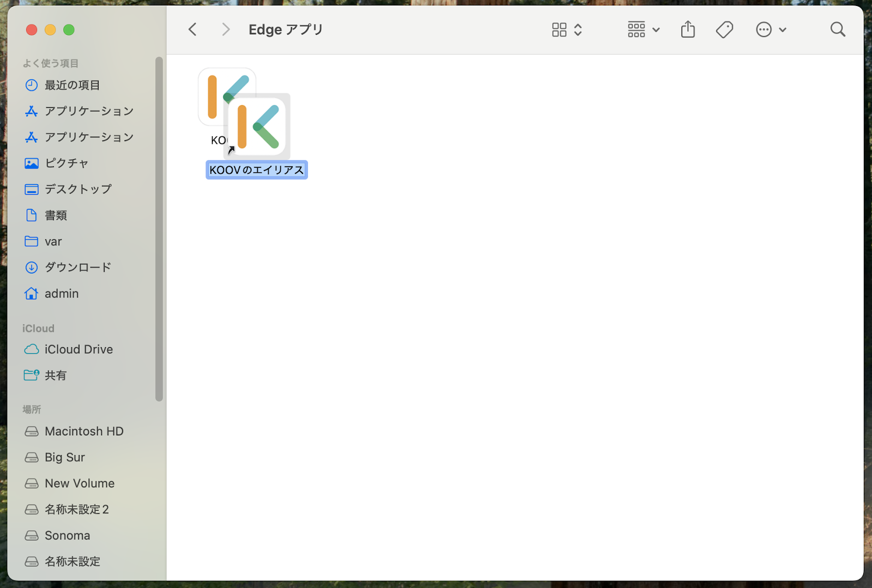This screenshot has width=872, height=588.
Task: Click the iCloud section header
Action: (x=38, y=329)
